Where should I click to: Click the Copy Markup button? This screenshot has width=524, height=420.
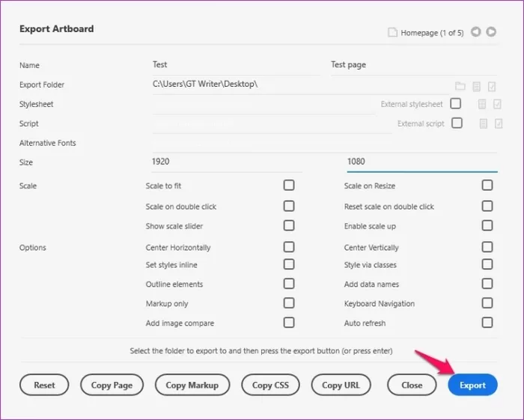[192, 386]
